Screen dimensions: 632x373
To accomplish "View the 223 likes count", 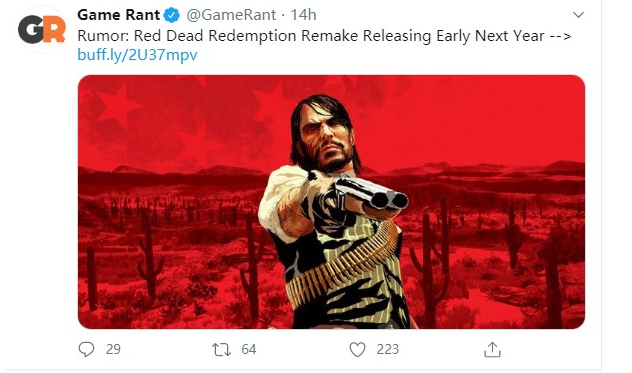I will [387, 349].
